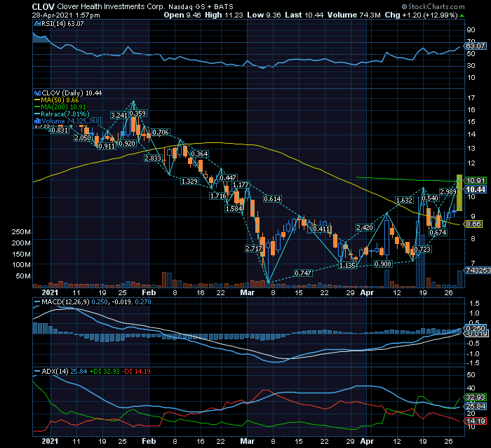Image resolution: width=491 pixels, height=448 pixels.
Task: Click the 50-day MA price tag 8.66
Action: pyautogui.click(x=473, y=224)
